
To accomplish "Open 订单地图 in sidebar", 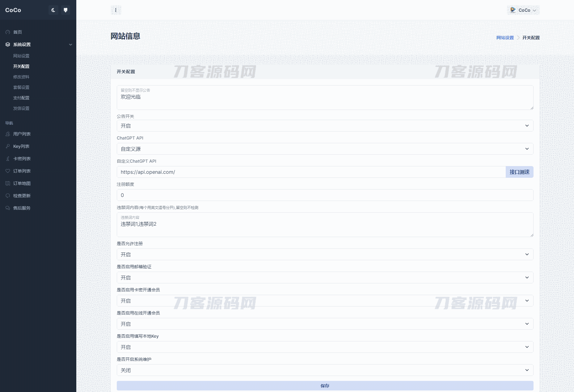I will [22, 183].
